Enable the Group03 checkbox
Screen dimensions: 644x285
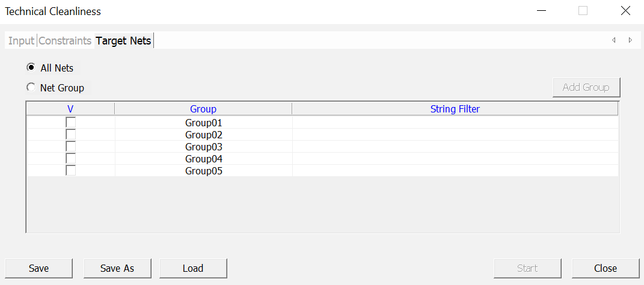coord(70,147)
